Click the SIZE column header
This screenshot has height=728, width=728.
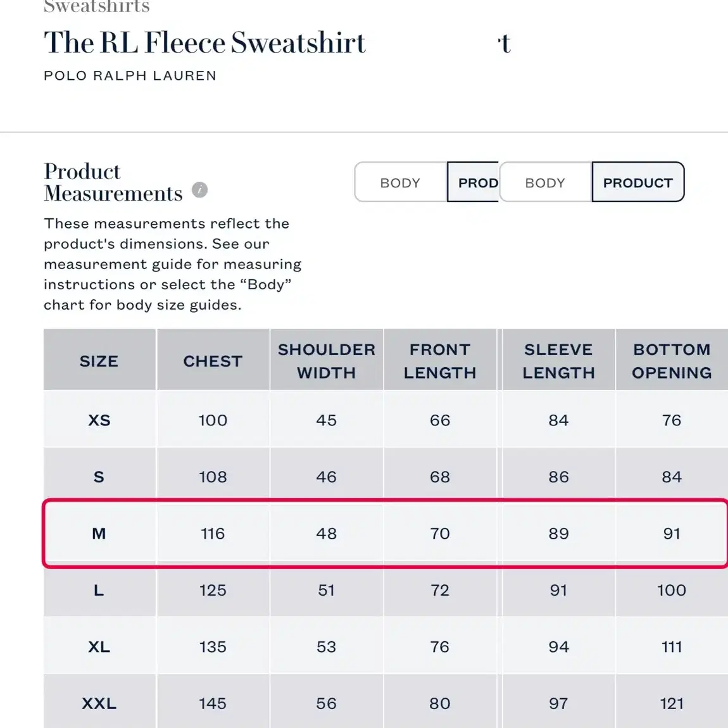(x=99, y=360)
